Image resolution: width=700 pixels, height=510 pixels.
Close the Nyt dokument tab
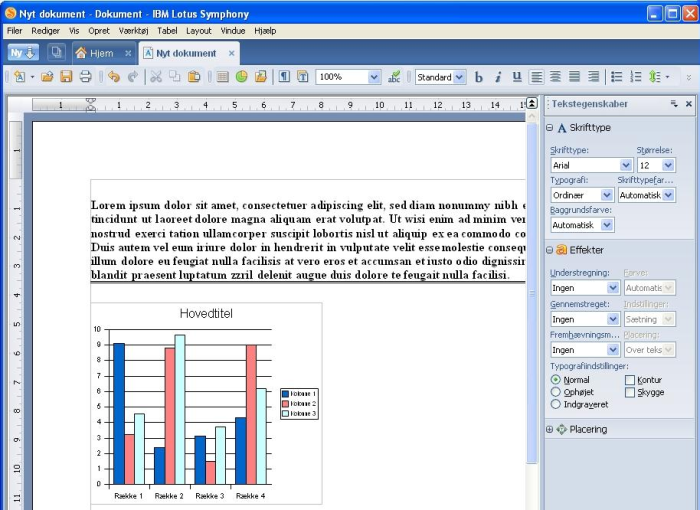(231, 53)
